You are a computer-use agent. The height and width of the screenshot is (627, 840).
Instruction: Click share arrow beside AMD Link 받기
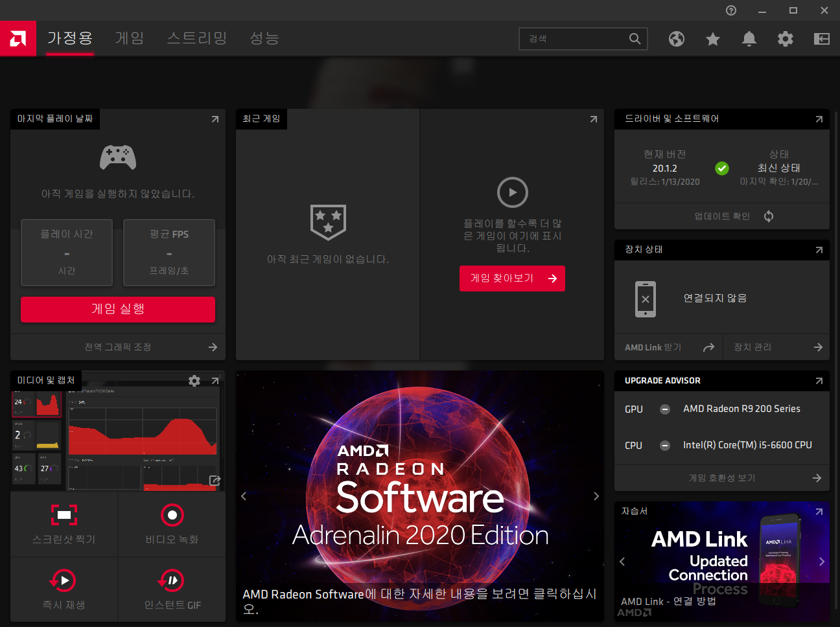[708, 348]
